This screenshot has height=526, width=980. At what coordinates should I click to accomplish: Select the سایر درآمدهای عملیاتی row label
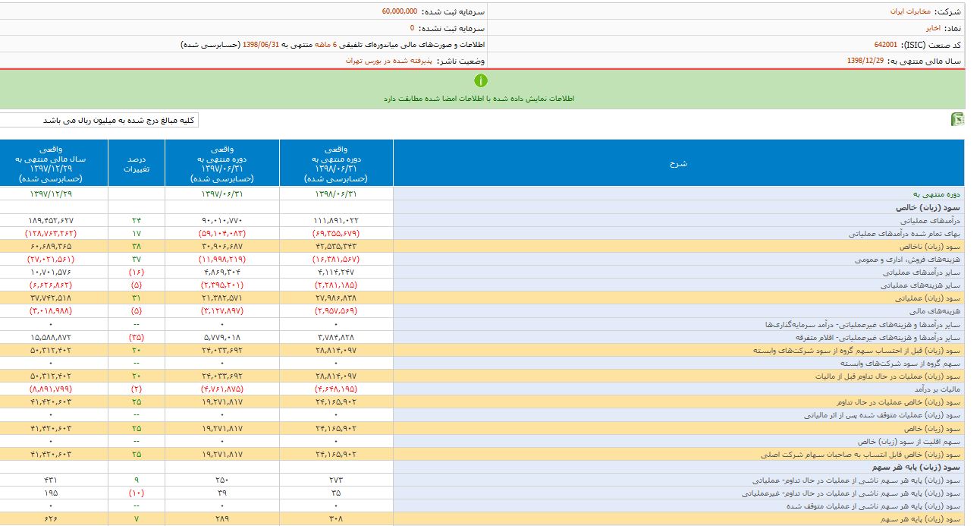pyautogui.click(x=926, y=272)
